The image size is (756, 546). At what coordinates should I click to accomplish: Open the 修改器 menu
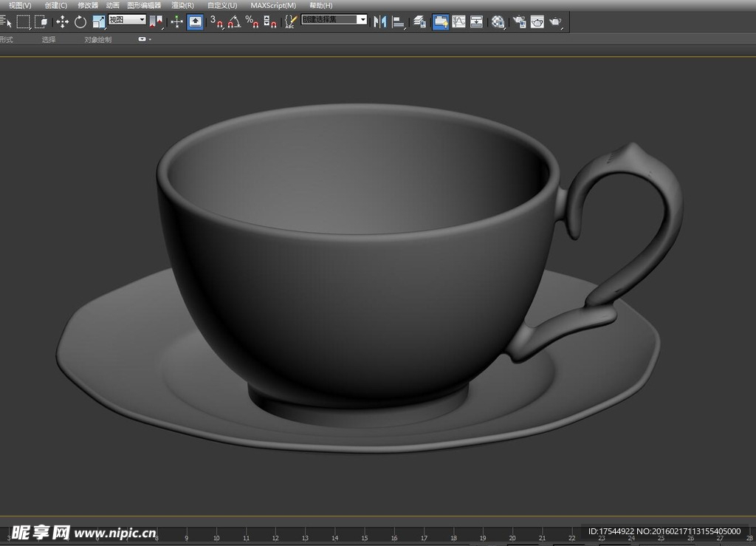pyautogui.click(x=88, y=5)
